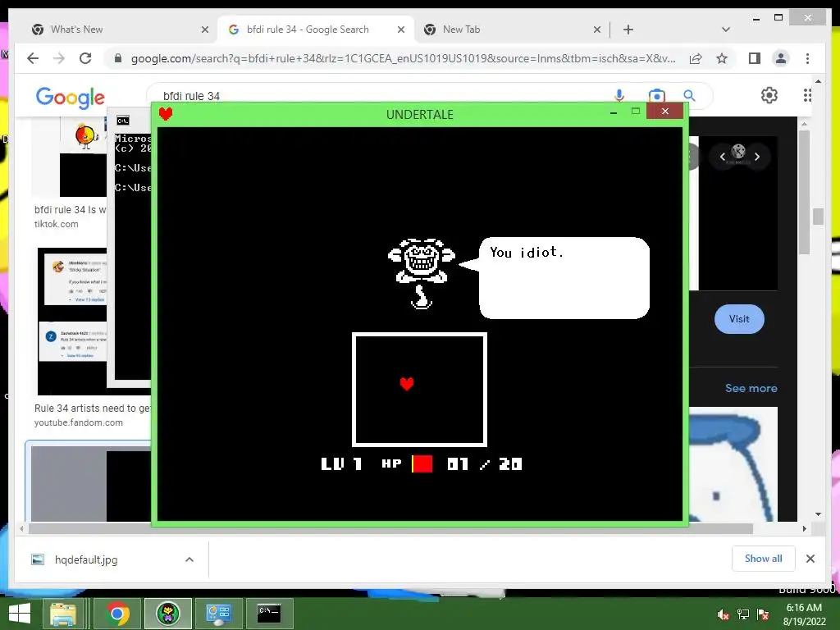Click Flowey in the Undertale window
The image size is (840, 630).
422,274
